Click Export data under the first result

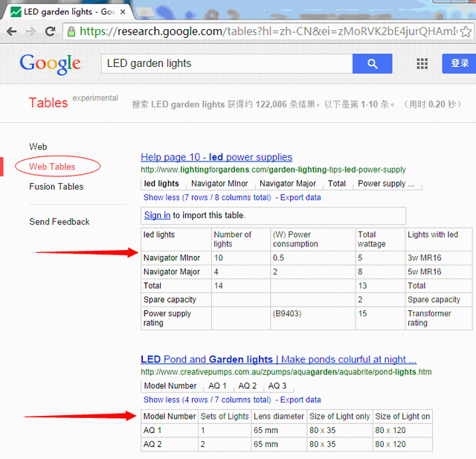click(300, 198)
